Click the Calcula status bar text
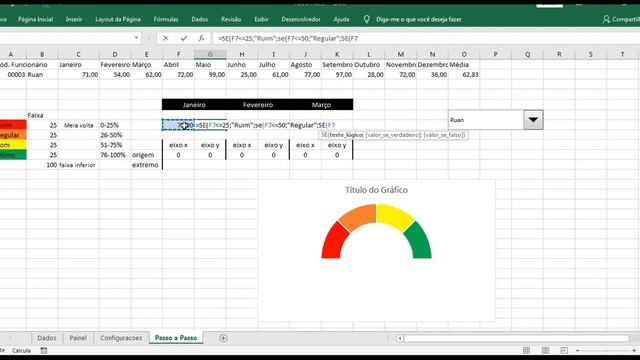The width and height of the screenshot is (640, 360). [21, 350]
